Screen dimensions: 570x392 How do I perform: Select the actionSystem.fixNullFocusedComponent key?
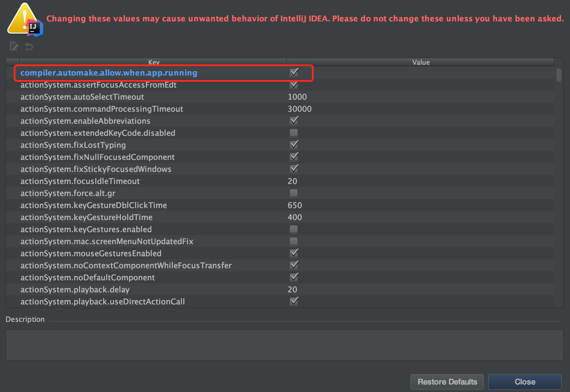pos(97,157)
